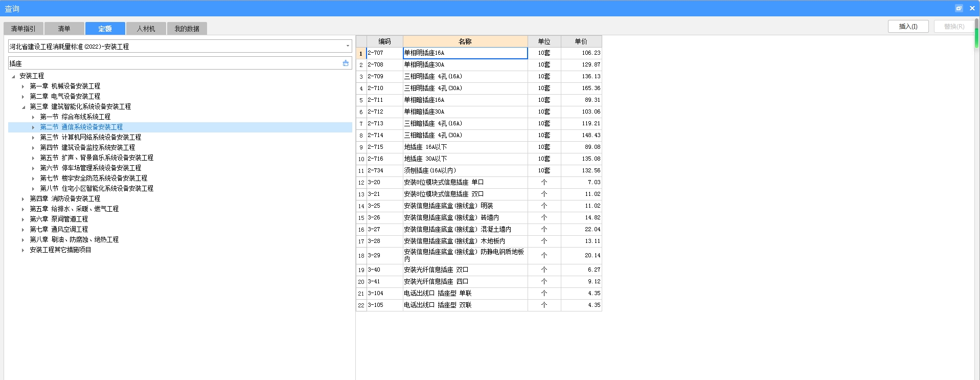Select 安装光纤信息插座 双口 row
The image size is (980, 380).
465,270
